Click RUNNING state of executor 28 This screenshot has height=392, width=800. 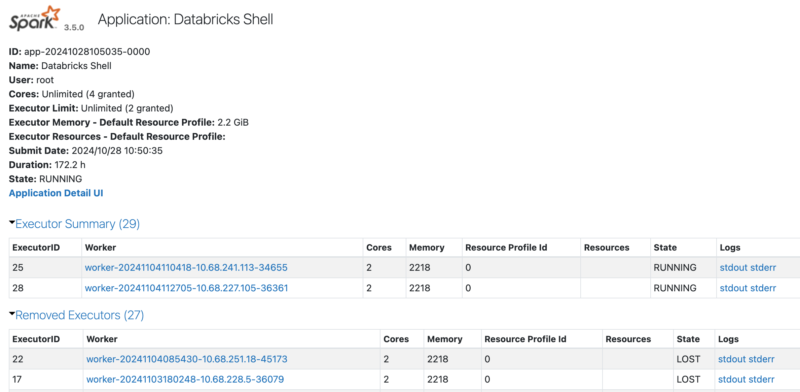(675, 288)
